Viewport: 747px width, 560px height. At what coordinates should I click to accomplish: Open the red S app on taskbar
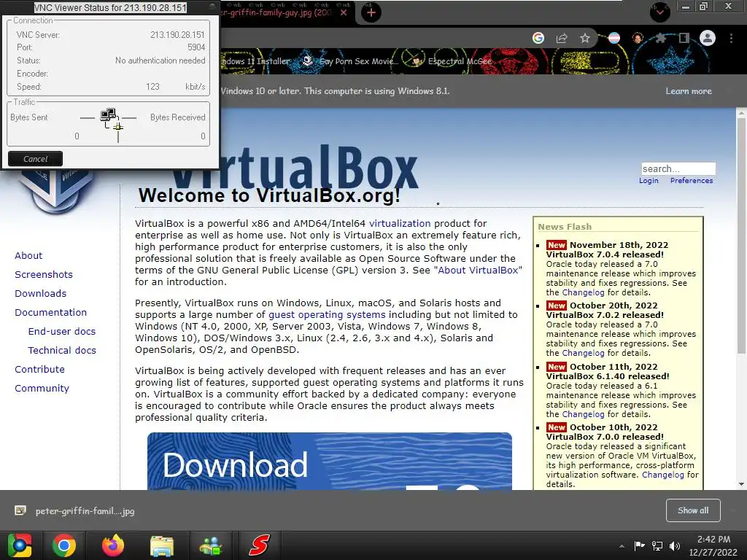click(x=259, y=545)
